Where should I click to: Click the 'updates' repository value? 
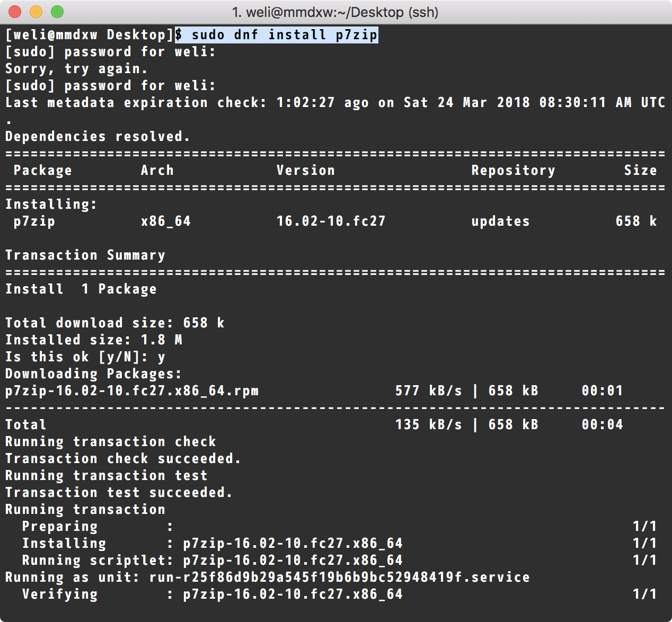coord(501,221)
